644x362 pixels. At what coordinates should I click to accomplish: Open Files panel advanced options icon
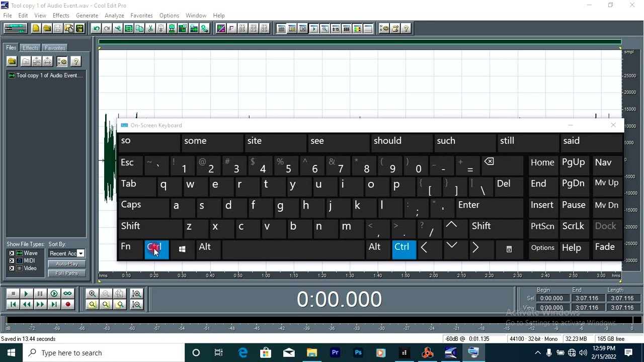(62, 61)
